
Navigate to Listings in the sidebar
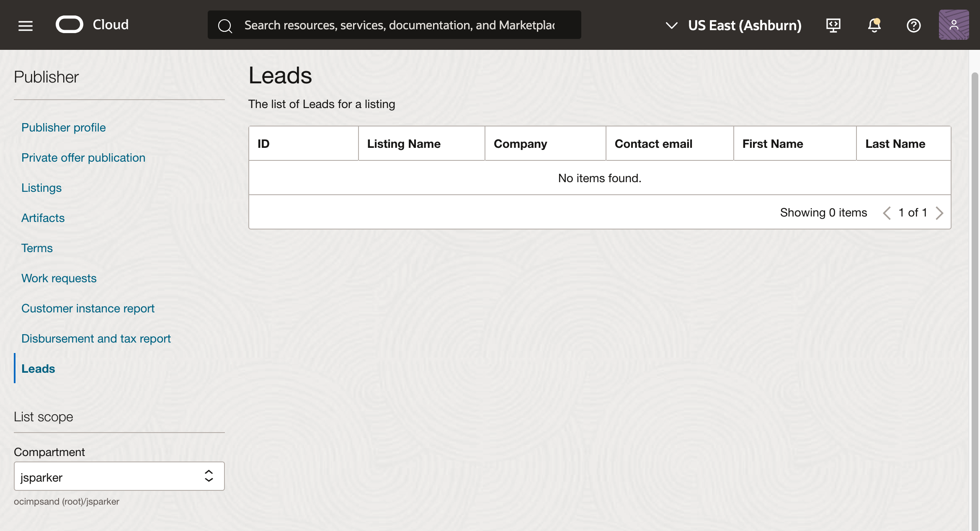pyautogui.click(x=41, y=188)
